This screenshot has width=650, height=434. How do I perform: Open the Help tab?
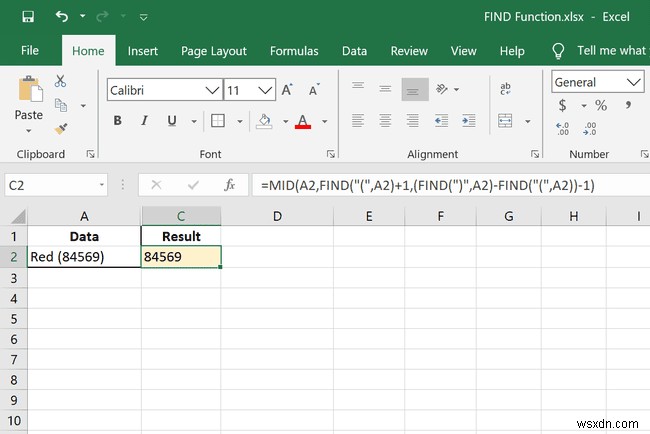point(512,51)
